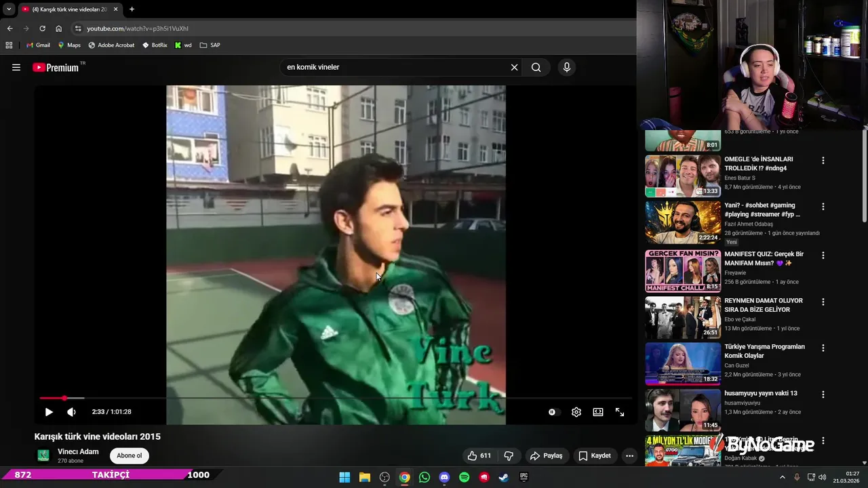Seek using the video progress bar
The width and height of the screenshot is (868, 488).
click(x=336, y=398)
